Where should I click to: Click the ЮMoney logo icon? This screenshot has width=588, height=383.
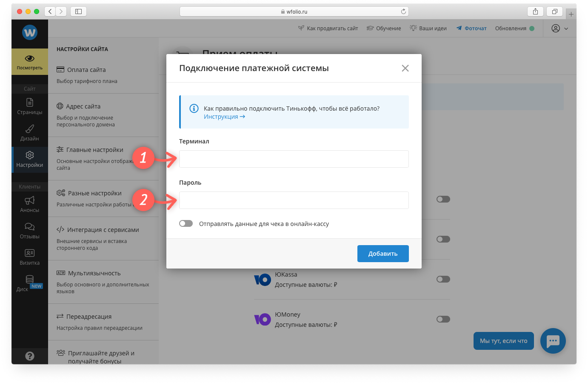point(263,319)
